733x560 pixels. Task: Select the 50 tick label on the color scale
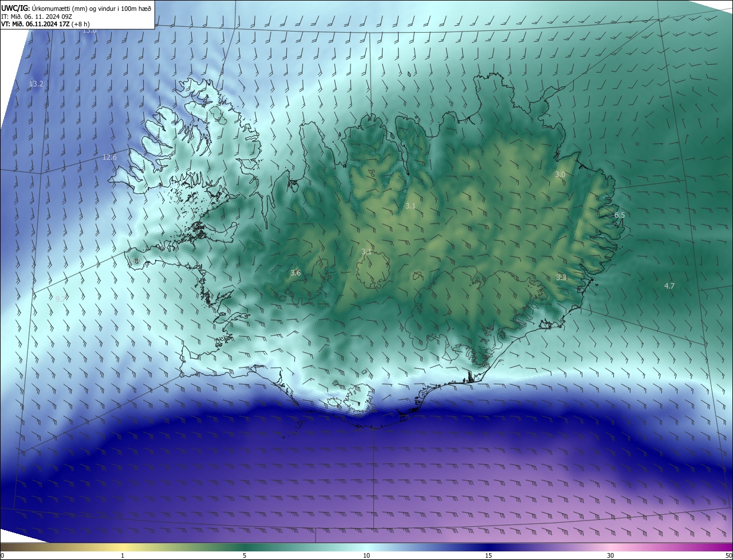[728, 555]
